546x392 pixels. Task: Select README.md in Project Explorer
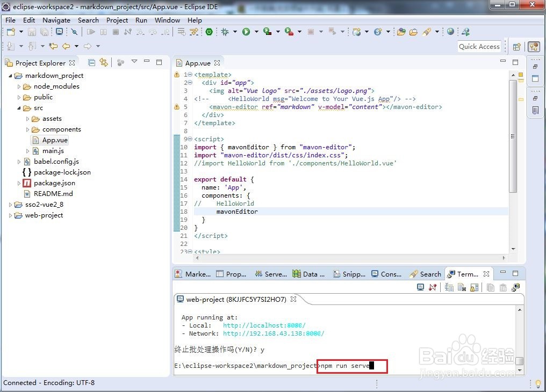[x=53, y=194]
